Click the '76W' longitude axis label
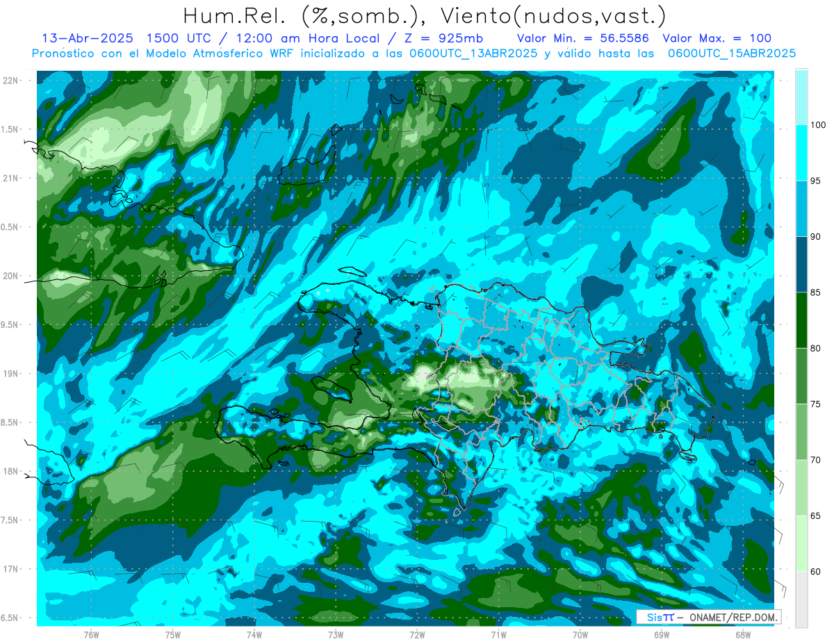This screenshot has height=644, width=834. (91, 634)
